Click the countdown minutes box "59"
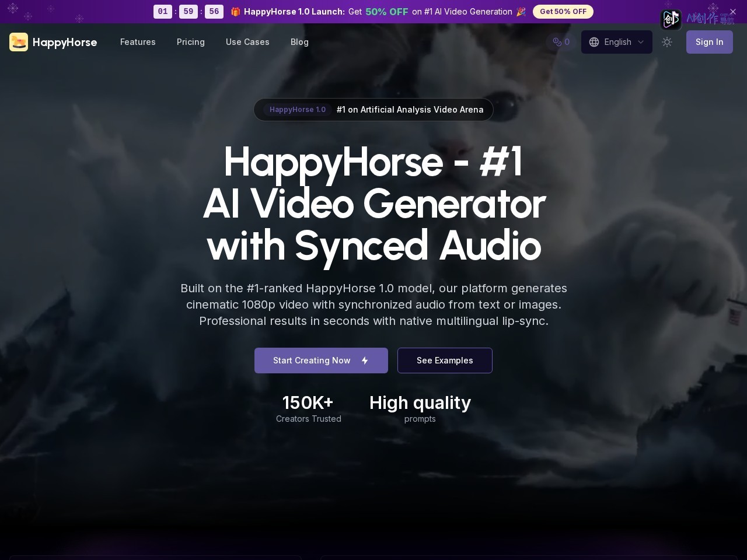This screenshot has width=747, height=560. click(x=189, y=12)
